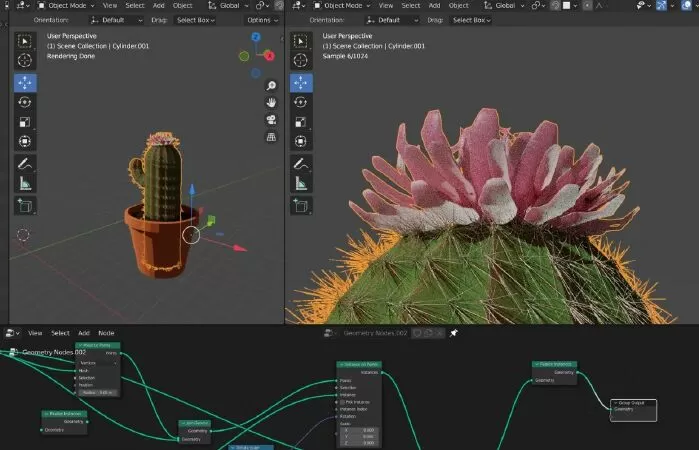Viewport: 699px width, 450px height.
Task: Click Scale X field on Instance on Points
Action: [360, 430]
